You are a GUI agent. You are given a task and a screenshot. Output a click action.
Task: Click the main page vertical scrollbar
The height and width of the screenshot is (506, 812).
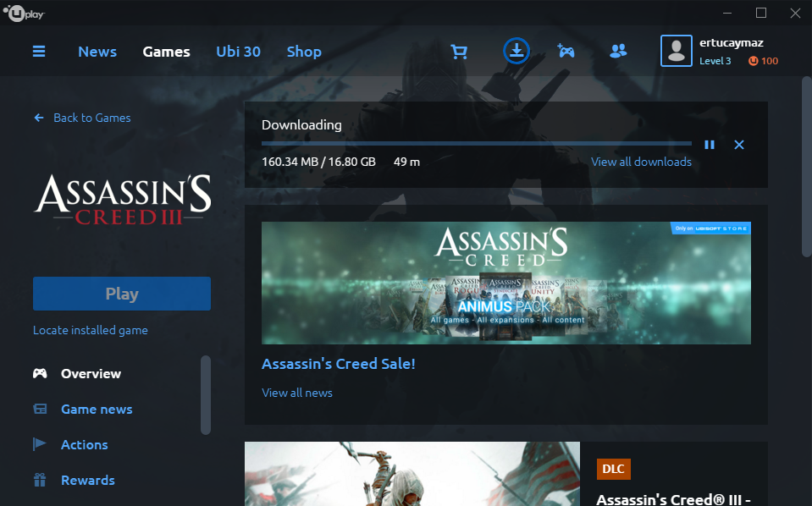806,167
